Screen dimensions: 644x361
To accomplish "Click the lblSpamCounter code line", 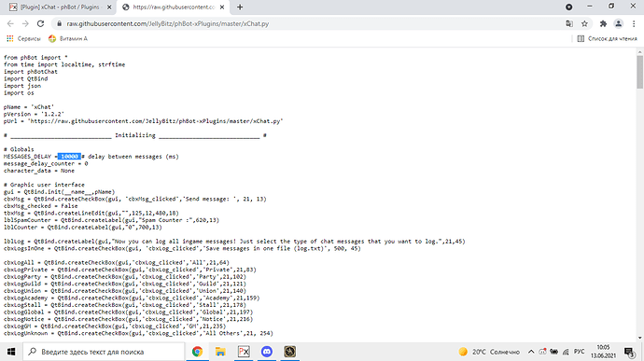I will click(x=111, y=220).
